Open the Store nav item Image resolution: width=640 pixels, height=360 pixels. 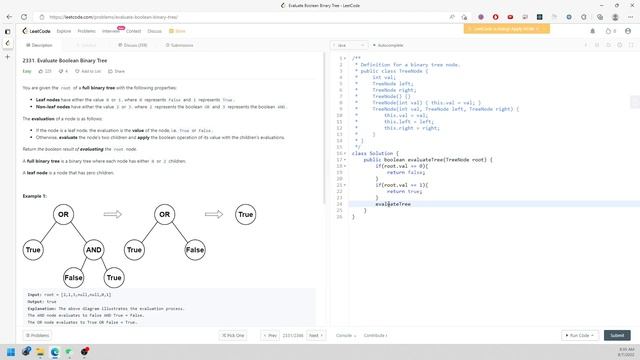click(x=178, y=31)
